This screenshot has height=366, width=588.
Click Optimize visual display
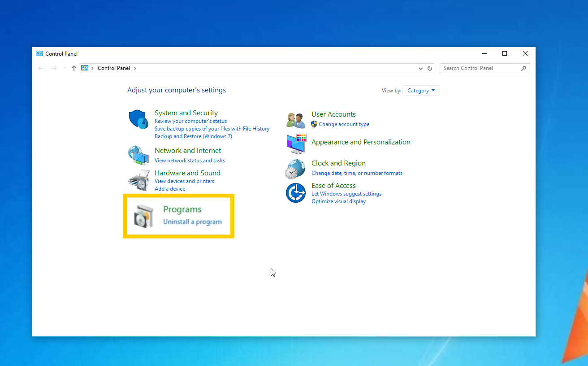coord(338,201)
